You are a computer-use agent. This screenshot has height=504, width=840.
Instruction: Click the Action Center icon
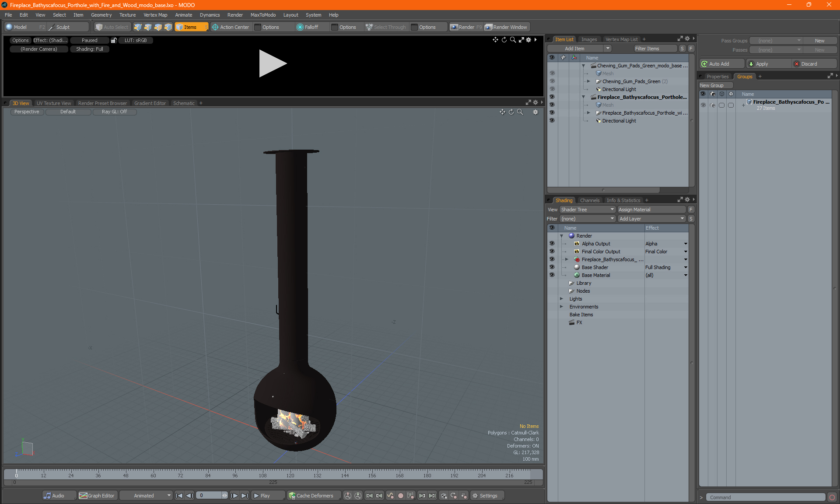click(x=215, y=27)
